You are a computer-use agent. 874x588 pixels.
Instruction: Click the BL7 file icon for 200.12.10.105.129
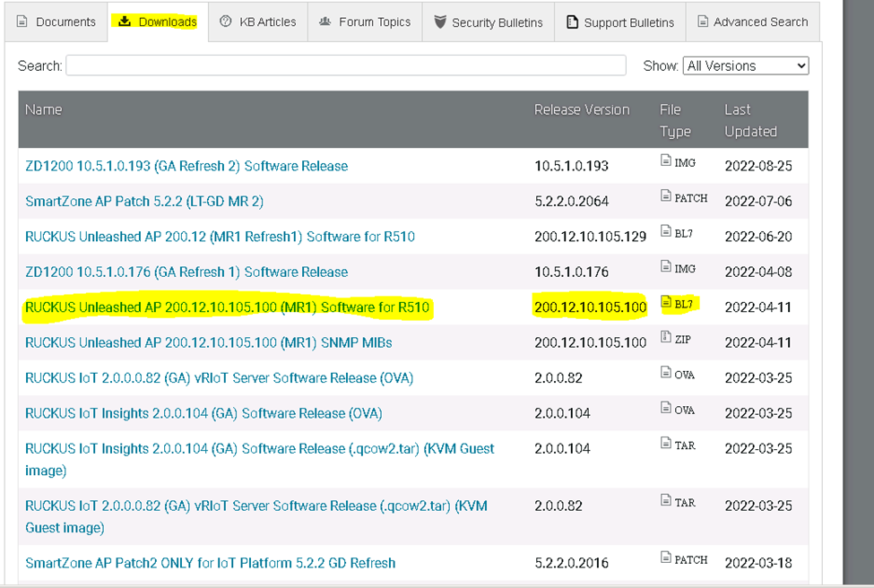click(x=665, y=230)
